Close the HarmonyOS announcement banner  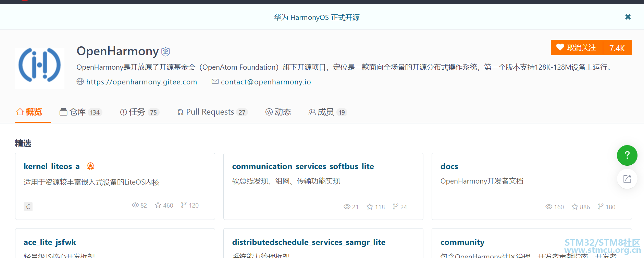pos(628,17)
